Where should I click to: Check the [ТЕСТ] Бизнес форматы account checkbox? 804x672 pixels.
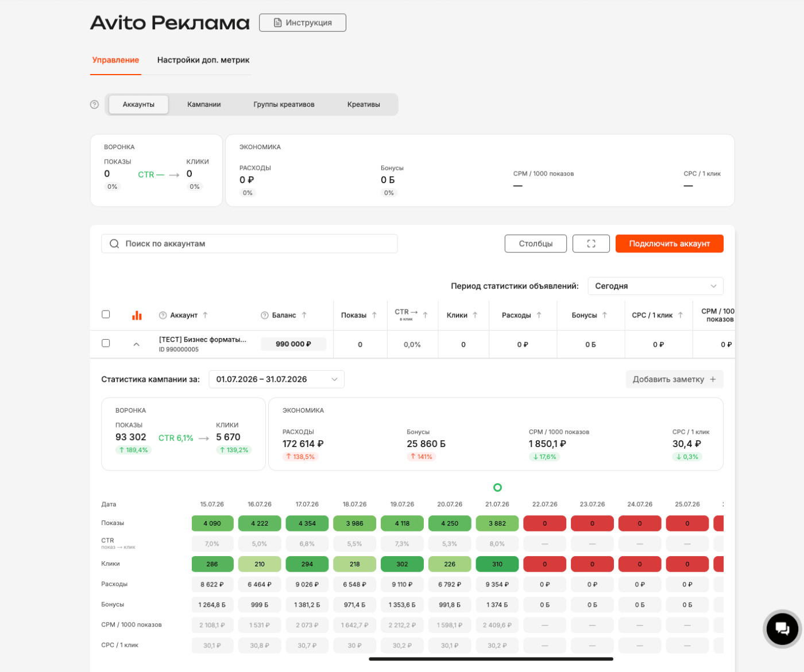click(x=106, y=343)
